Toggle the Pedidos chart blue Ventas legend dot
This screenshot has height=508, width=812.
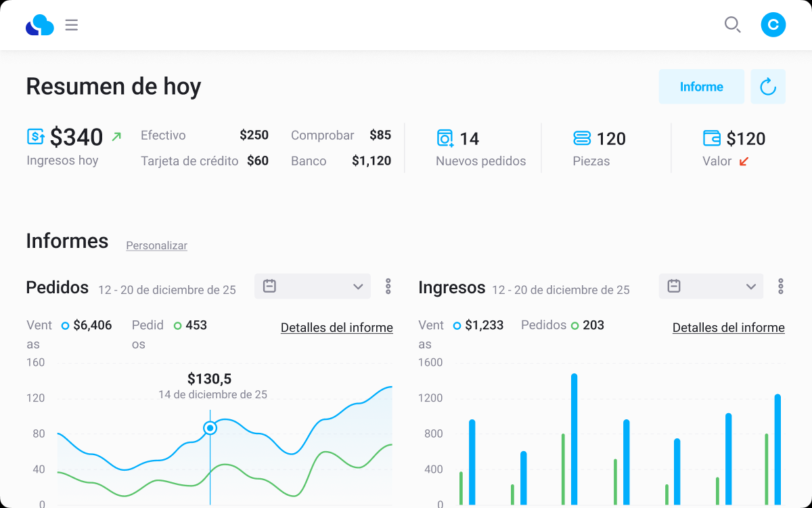[65, 326]
